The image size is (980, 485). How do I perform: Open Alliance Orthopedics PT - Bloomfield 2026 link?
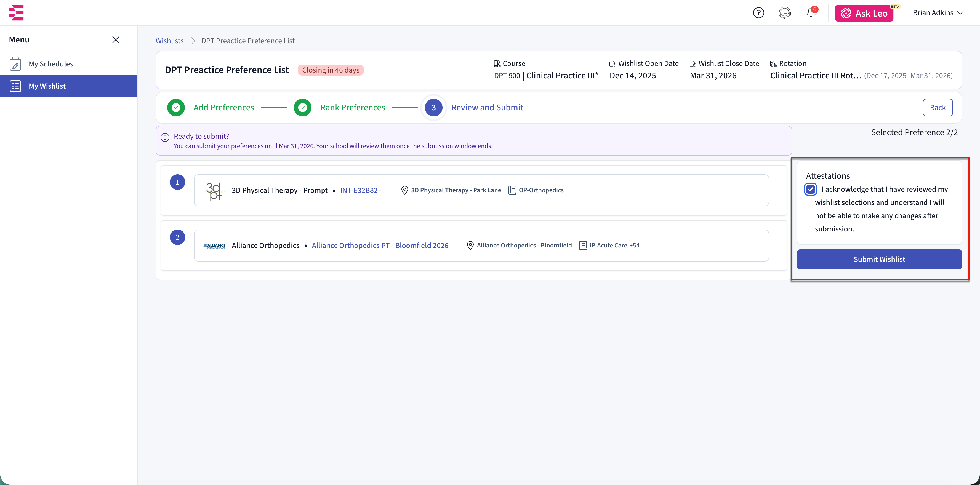coord(380,246)
